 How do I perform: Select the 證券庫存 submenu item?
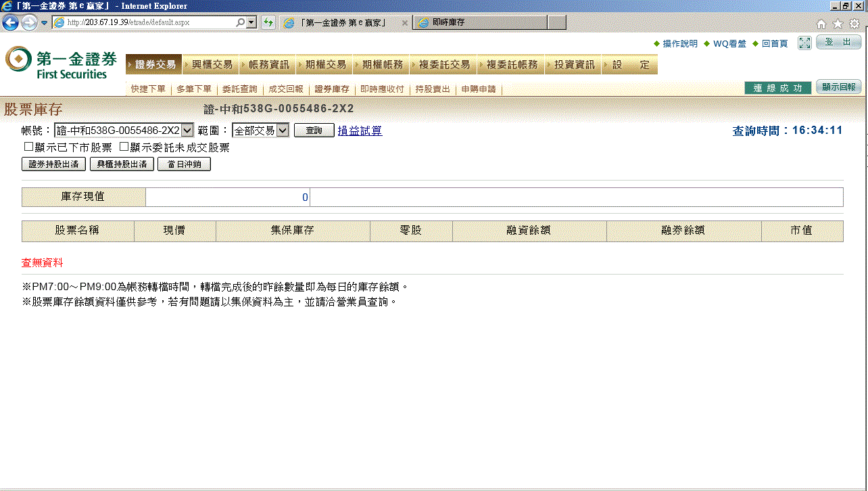point(332,89)
